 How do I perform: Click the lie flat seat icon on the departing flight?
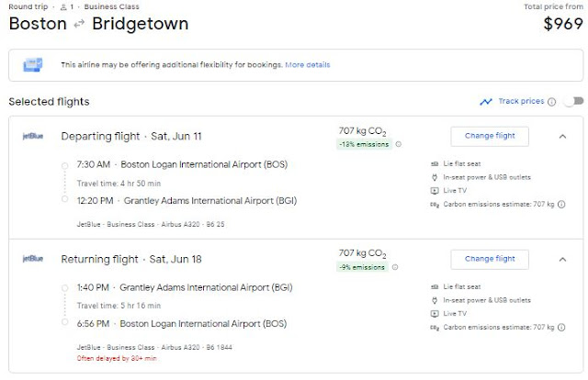point(434,163)
